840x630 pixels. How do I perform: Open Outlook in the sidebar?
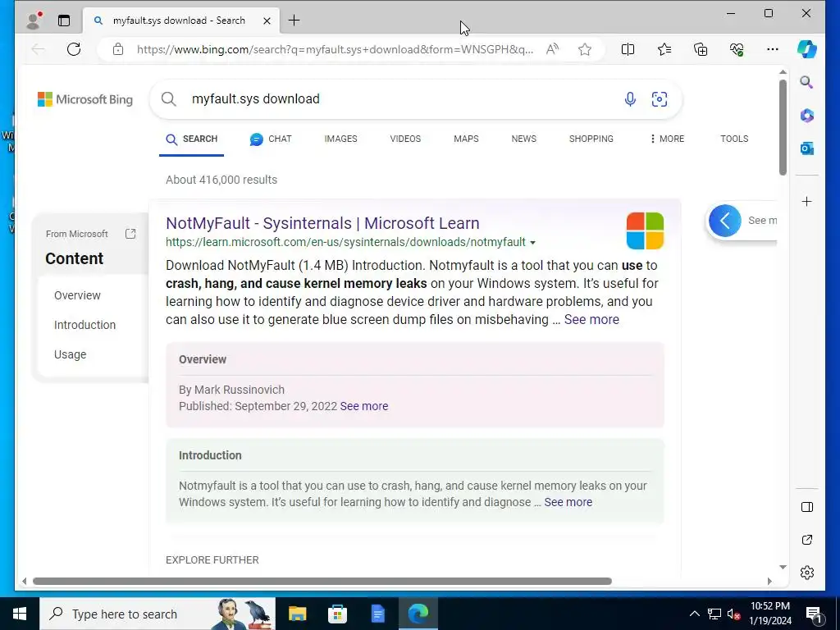pyautogui.click(x=807, y=148)
